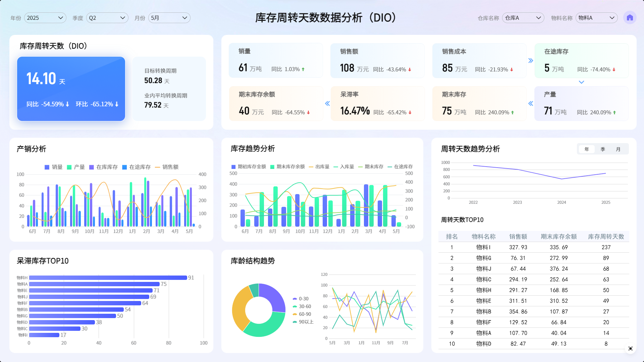
Task: Click double arrow right of 销售成本 card
Action: (x=531, y=61)
